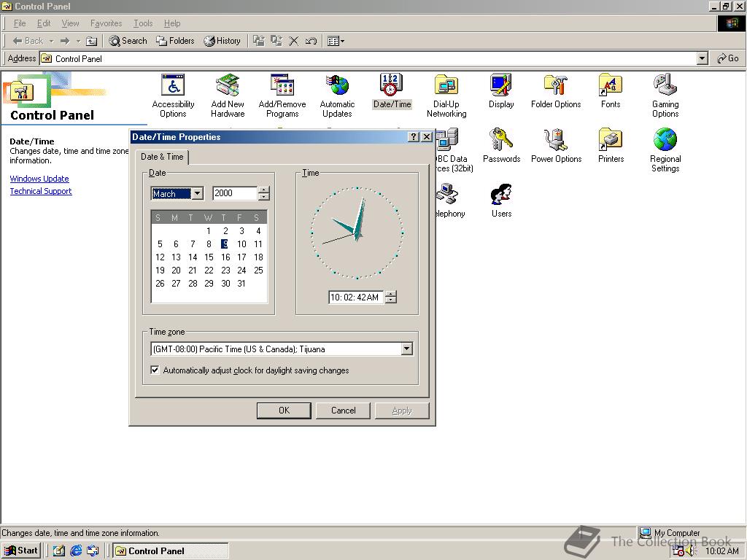
Task: Open Regional Settings icon
Action: coord(665,150)
